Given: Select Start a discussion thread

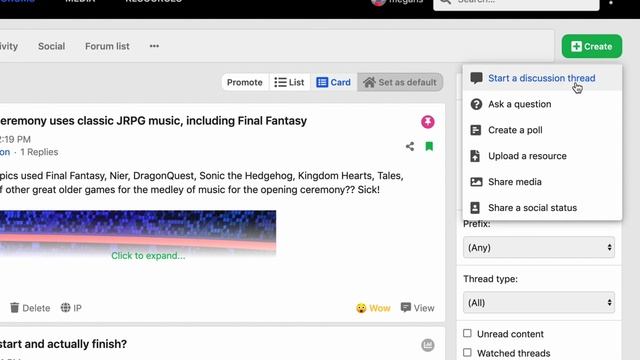Looking at the screenshot, I should [x=542, y=78].
